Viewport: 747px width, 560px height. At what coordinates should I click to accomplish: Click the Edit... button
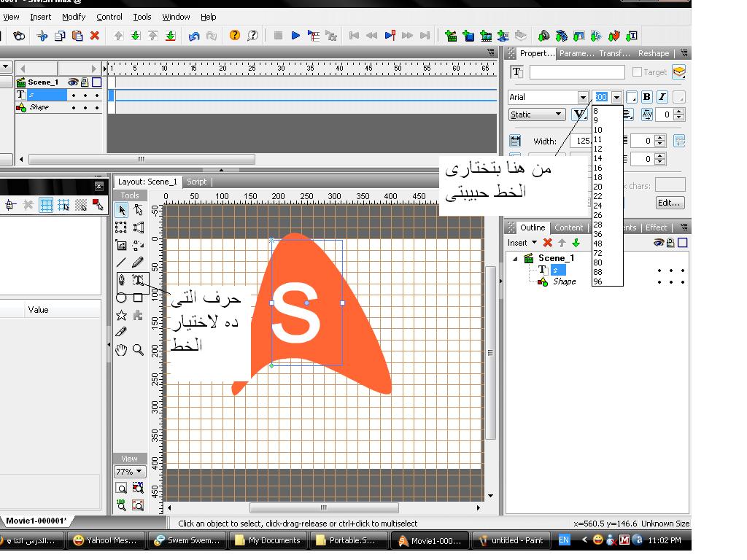pos(670,203)
